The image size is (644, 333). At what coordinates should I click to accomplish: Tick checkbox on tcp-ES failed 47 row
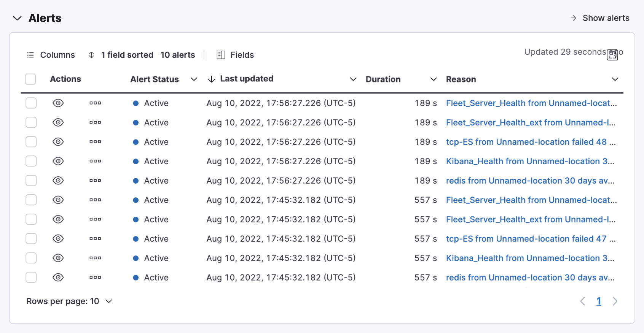31,239
